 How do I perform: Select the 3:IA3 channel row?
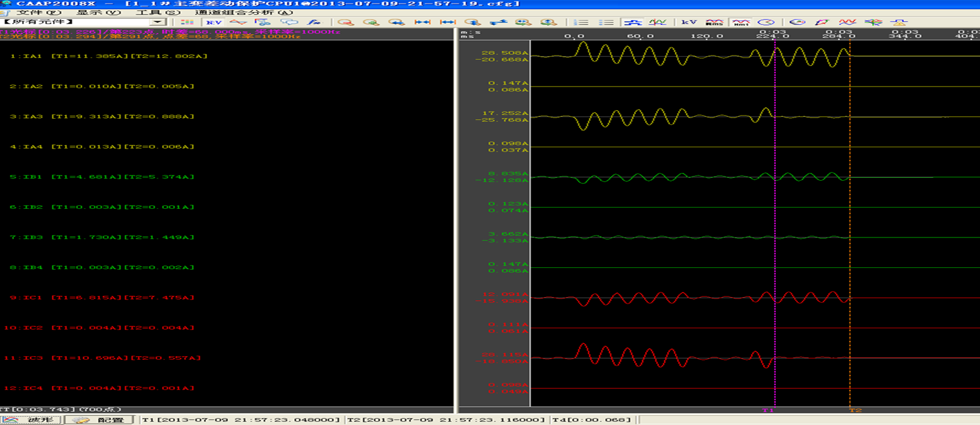pos(102,116)
